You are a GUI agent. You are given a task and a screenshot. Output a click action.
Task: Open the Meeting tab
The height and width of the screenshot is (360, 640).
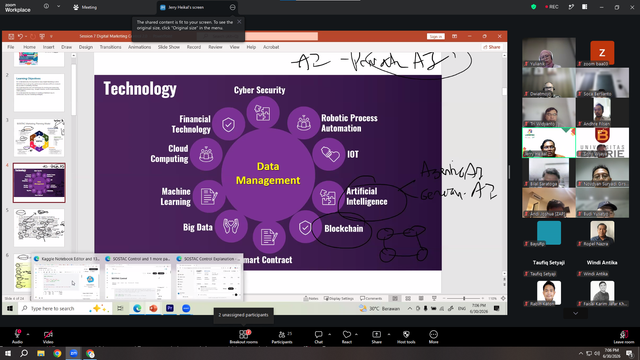(x=85, y=7)
